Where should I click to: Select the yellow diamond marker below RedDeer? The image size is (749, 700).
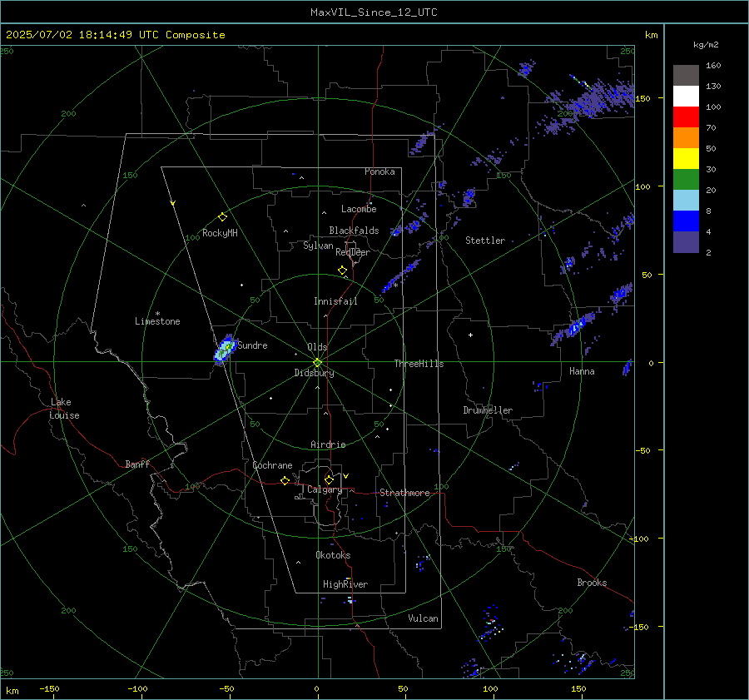(x=342, y=271)
